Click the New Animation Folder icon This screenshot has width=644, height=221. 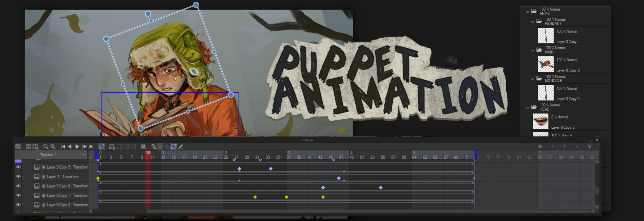point(112,146)
